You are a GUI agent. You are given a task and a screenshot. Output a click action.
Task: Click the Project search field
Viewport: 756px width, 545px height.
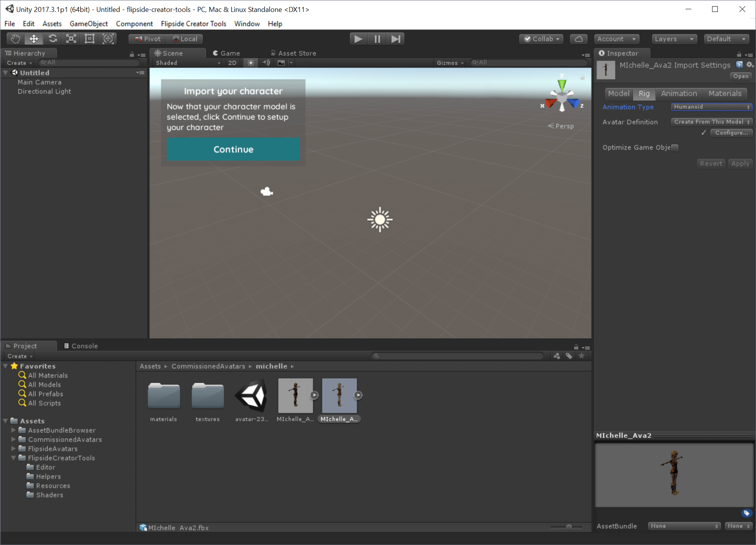(x=458, y=356)
